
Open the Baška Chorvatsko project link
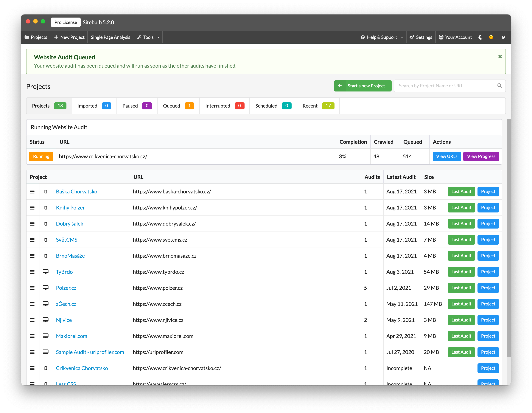coord(77,192)
